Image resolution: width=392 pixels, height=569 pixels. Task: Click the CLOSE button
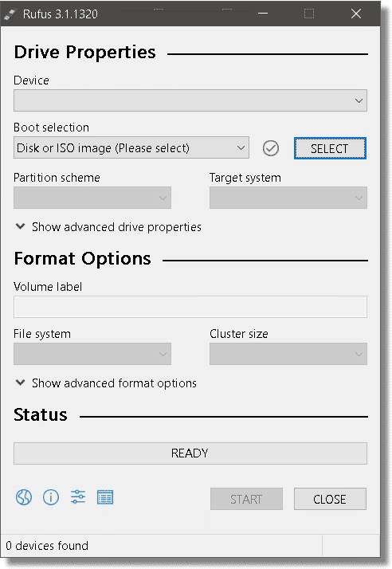click(330, 499)
